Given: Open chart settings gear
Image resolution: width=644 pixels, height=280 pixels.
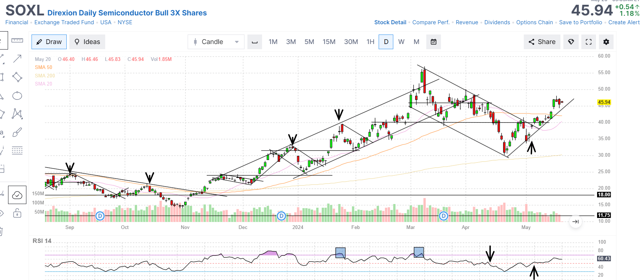Looking at the screenshot, I should [606, 42].
